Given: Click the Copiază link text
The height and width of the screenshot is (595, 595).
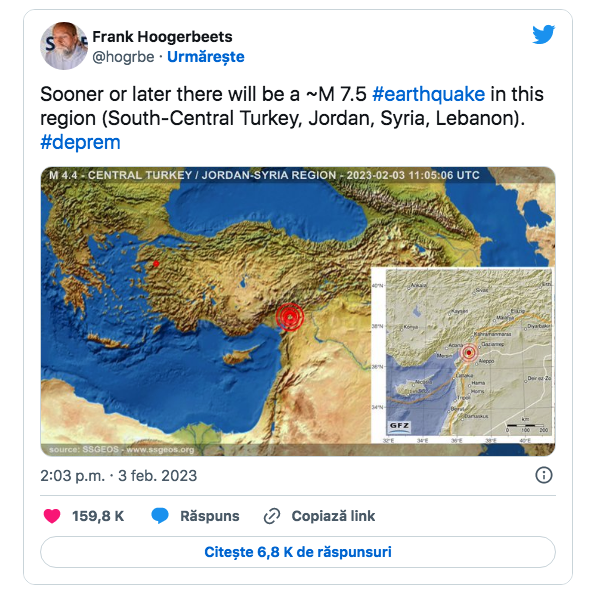Looking at the screenshot, I should tap(333, 516).
